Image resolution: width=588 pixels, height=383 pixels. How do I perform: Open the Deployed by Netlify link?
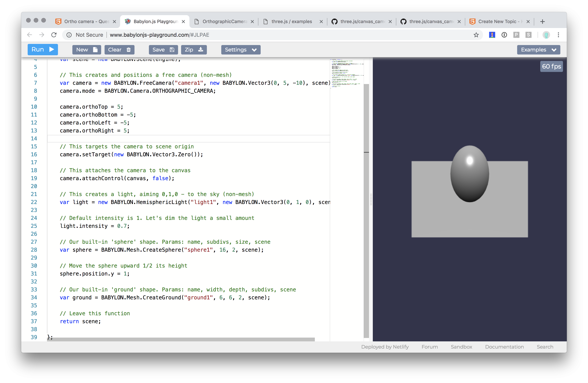point(385,347)
